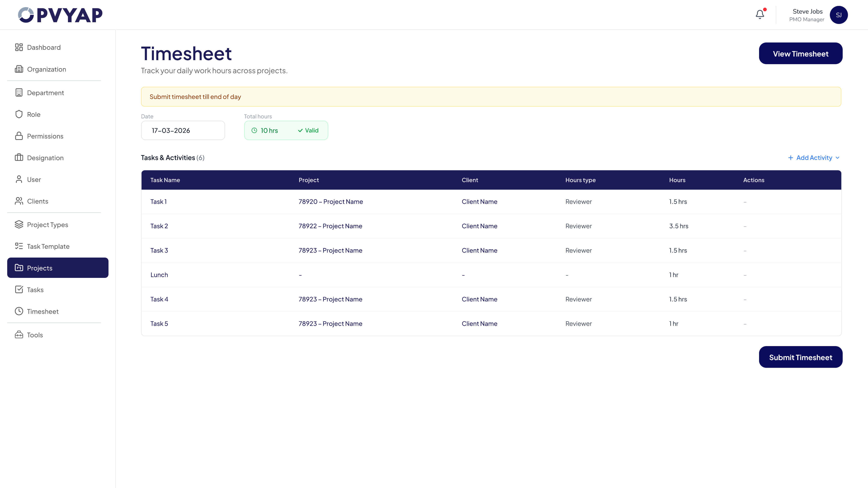This screenshot has width=868, height=488.
Task: Expand the Add Activity dropdown chevron
Action: 838,158
